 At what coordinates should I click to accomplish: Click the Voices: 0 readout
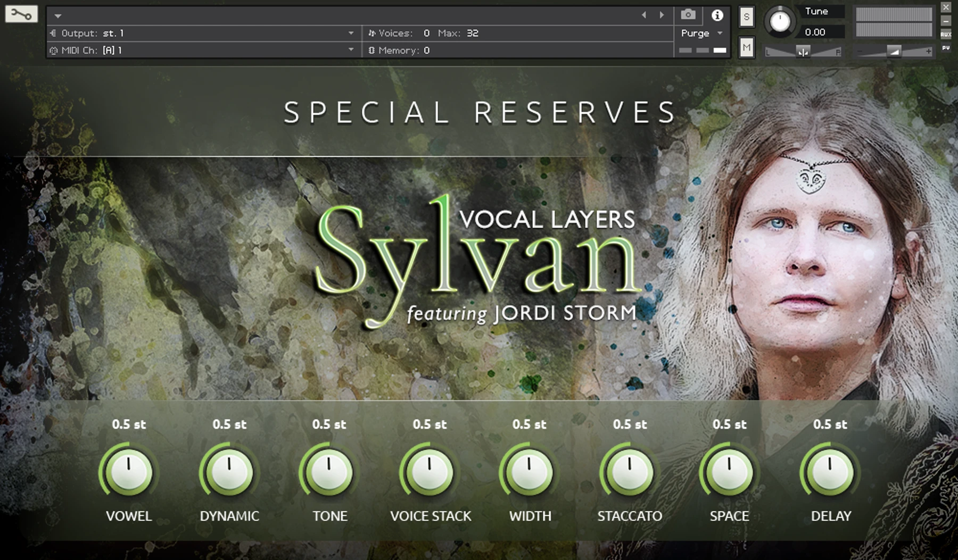(x=399, y=33)
